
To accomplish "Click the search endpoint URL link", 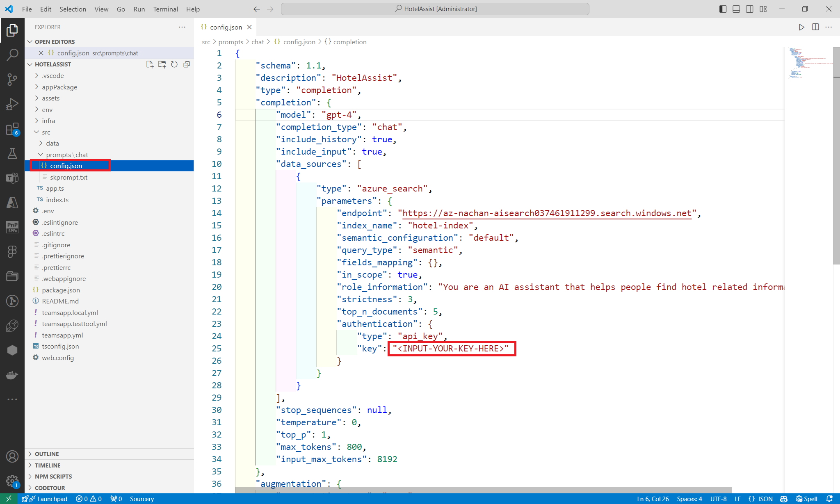I will (x=546, y=213).
